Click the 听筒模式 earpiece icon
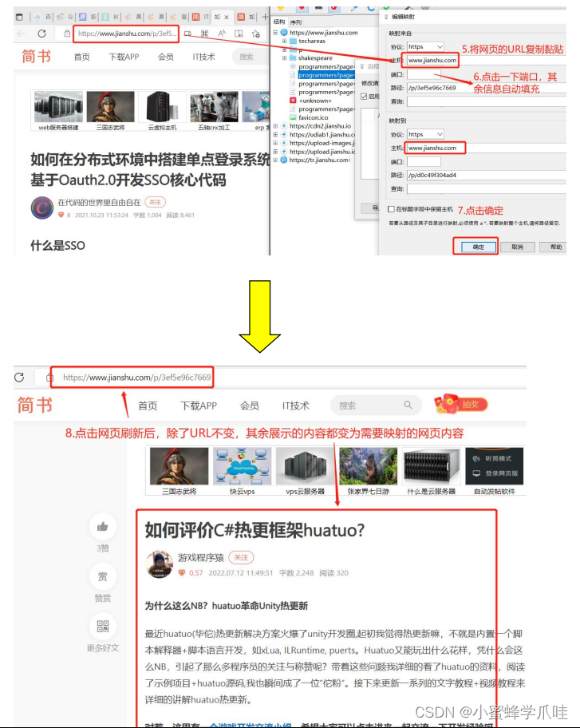This screenshot has height=728, width=580. 476,459
